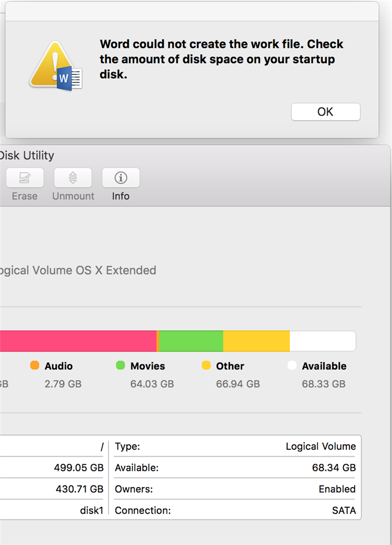This screenshot has width=392, height=545.
Task: Click the orange Audio legend dot
Action: (35, 365)
